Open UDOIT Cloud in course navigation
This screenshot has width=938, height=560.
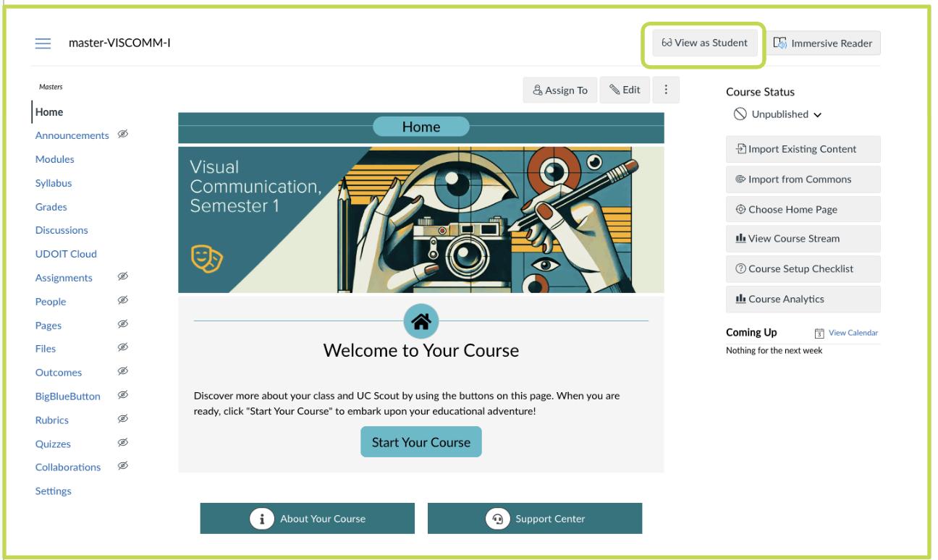[66, 254]
